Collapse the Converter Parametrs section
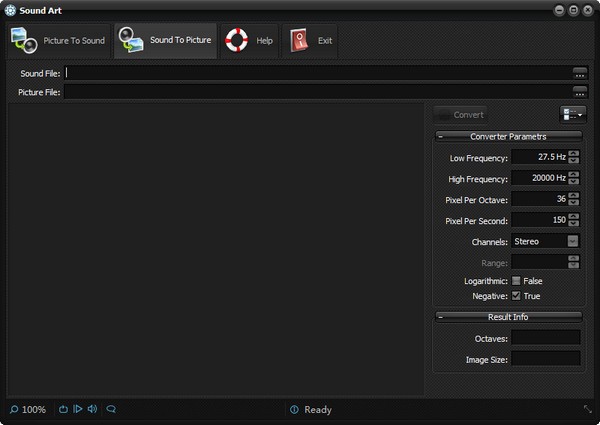 pos(442,137)
